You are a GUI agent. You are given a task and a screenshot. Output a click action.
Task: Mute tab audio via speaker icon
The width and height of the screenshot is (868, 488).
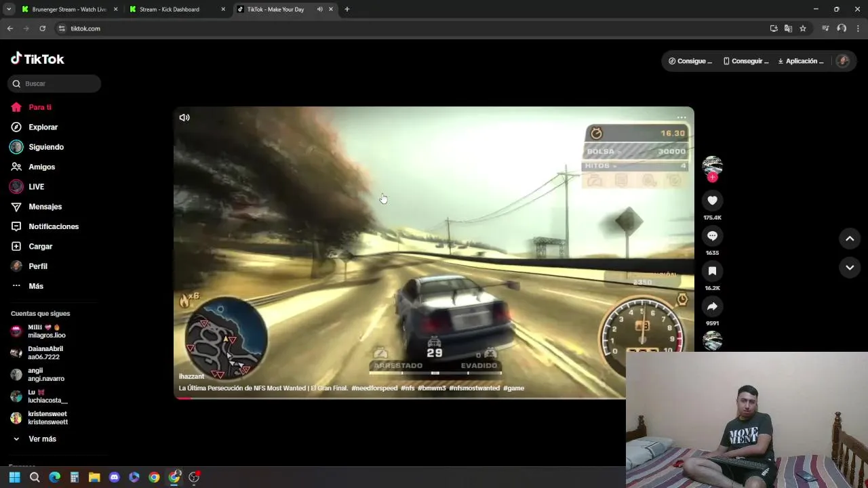(319, 9)
